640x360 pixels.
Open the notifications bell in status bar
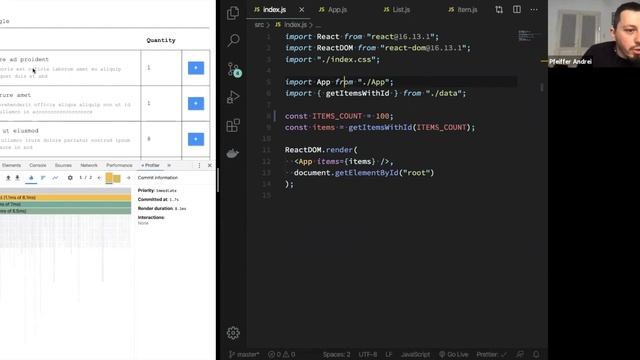(536, 354)
